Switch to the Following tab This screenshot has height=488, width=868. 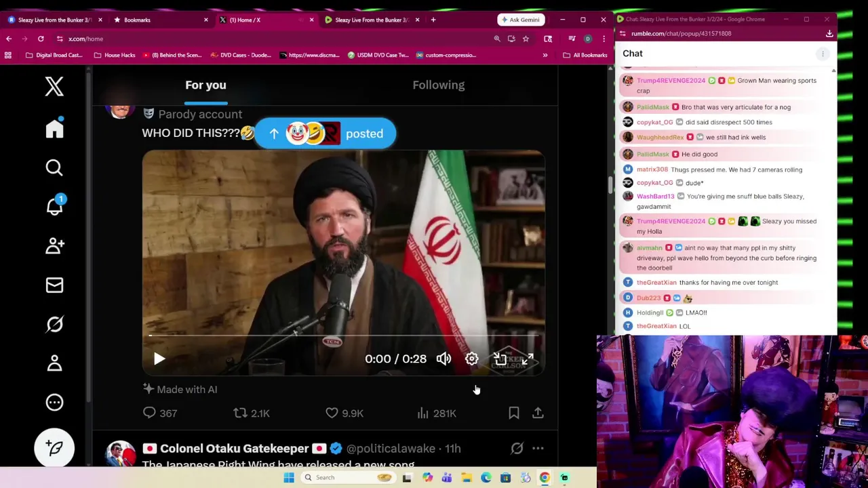pyautogui.click(x=439, y=85)
